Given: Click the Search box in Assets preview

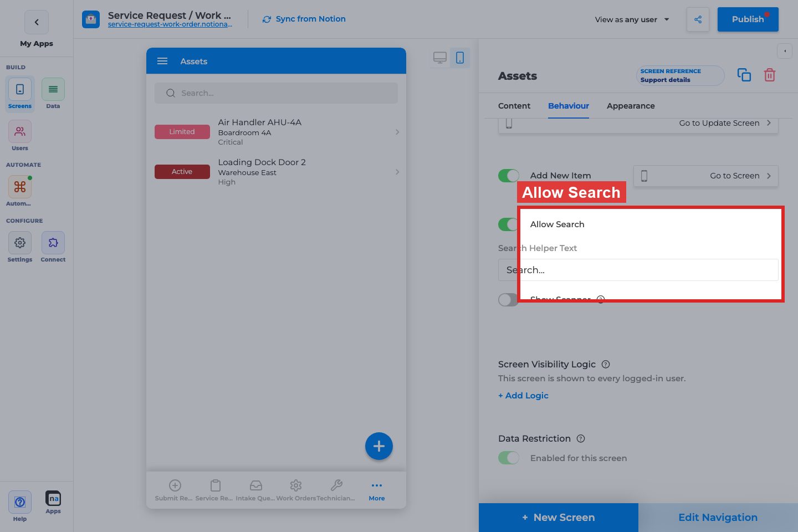Looking at the screenshot, I should tap(276, 93).
